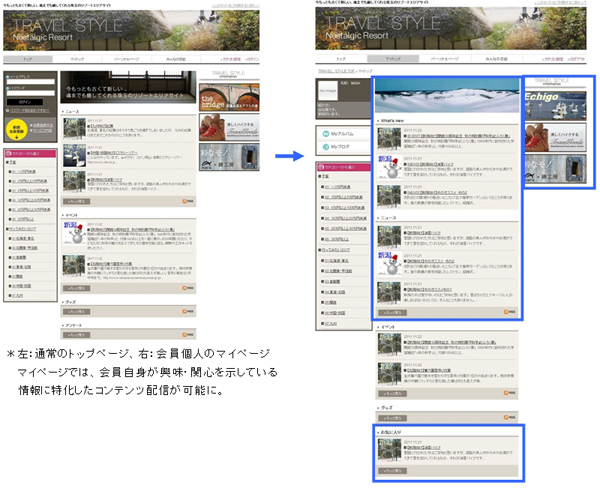Image resolution: width=600 pixels, height=488 pixels.
Task: Select the マイトップ tab on the left page
Action: pos(77,59)
